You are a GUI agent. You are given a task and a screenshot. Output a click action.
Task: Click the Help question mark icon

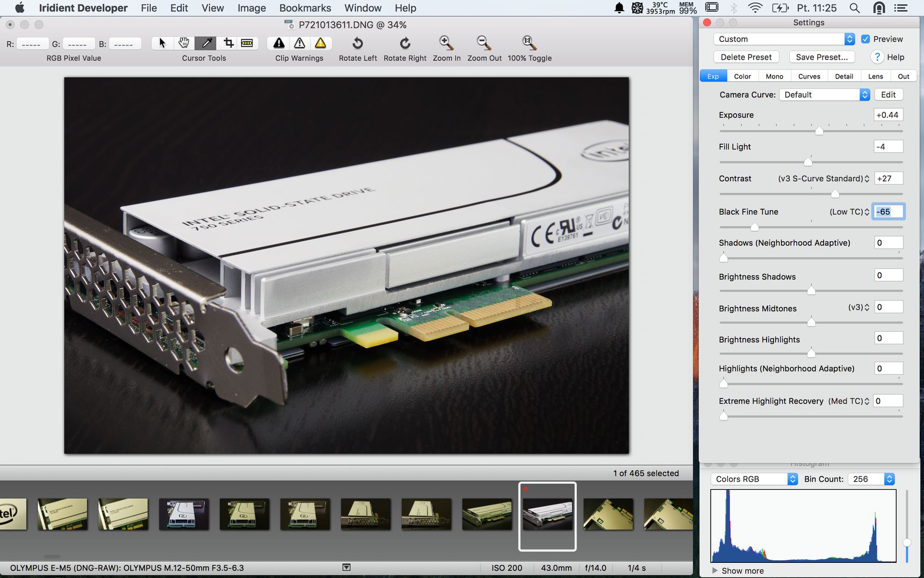(877, 57)
